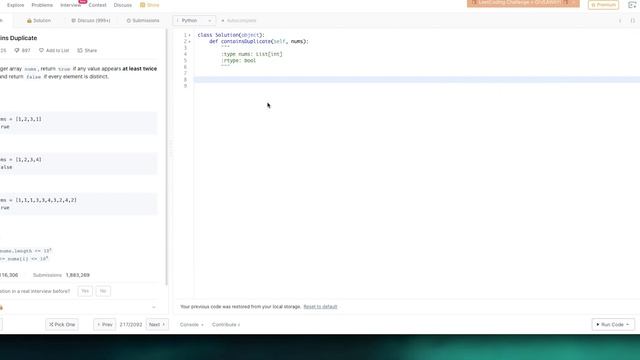This screenshot has height=360, width=640.
Task: Switch to the Submissions tab
Action: click(142, 20)
